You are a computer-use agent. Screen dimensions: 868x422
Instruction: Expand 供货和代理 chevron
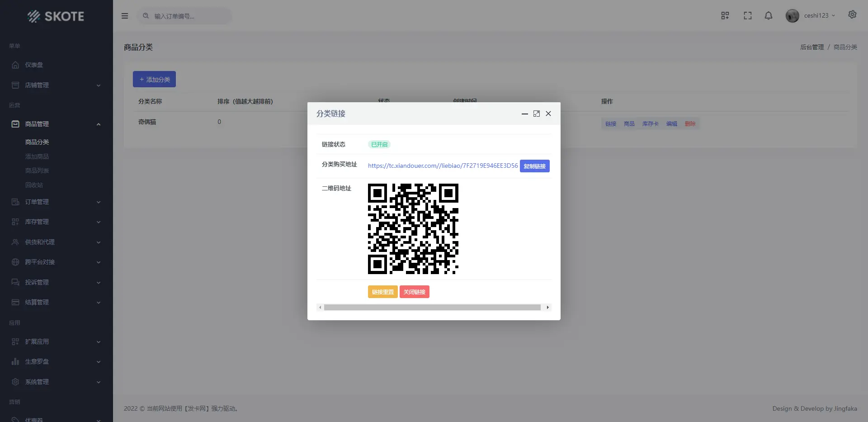(x=99, y=242)
